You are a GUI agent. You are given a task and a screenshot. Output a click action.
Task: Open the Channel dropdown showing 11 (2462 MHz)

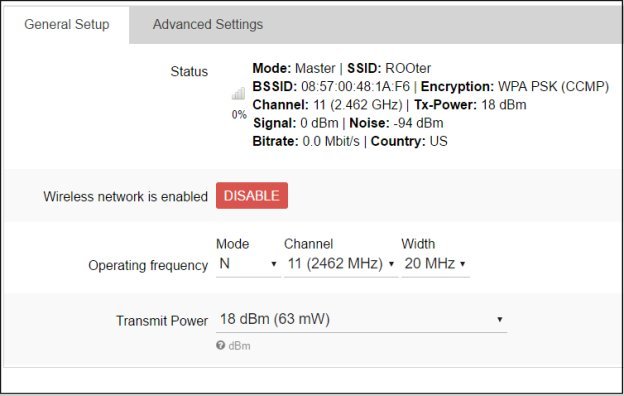coord(341,264)
